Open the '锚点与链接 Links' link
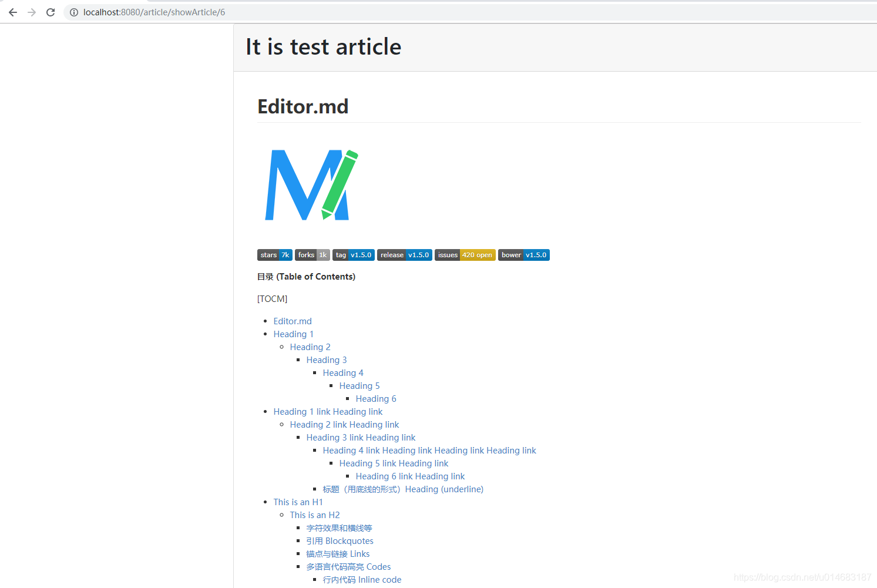The image size is (877, 588). click(338, 554)
